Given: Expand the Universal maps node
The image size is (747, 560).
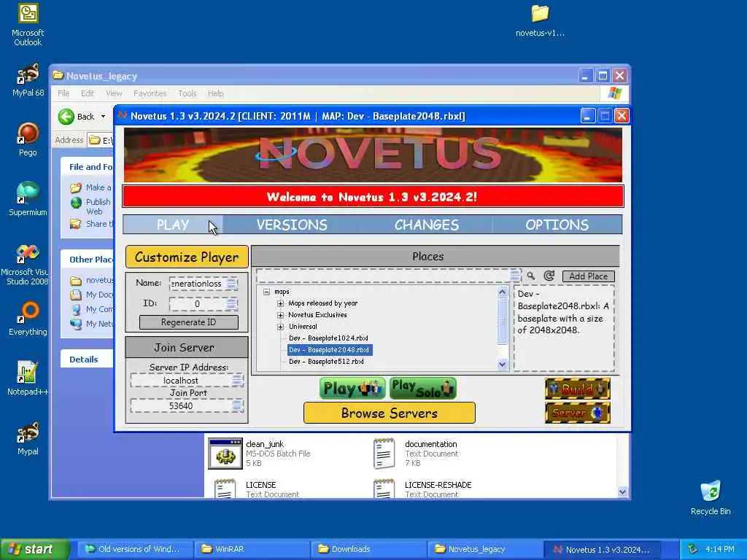Looking at the screenshot, I should click(x=281, y=327).
